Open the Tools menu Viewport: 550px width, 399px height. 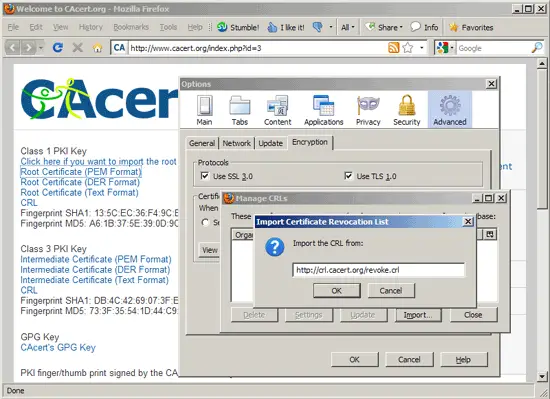(168, 27)
